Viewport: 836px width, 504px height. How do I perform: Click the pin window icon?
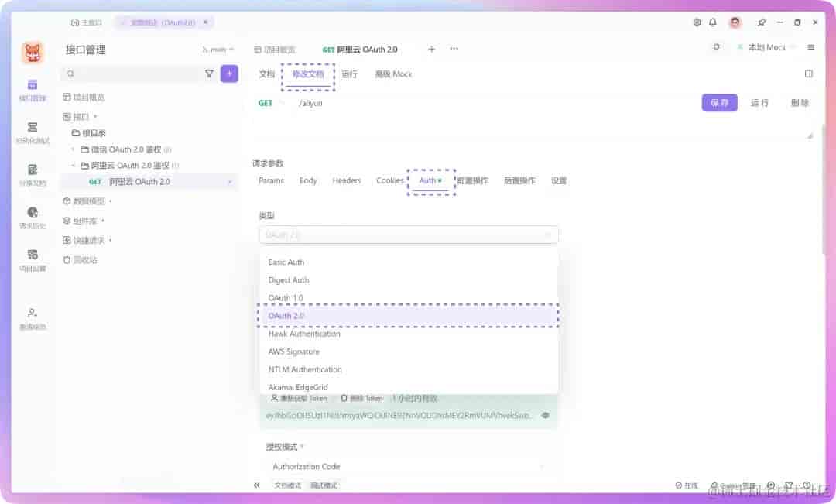point(762,22)
